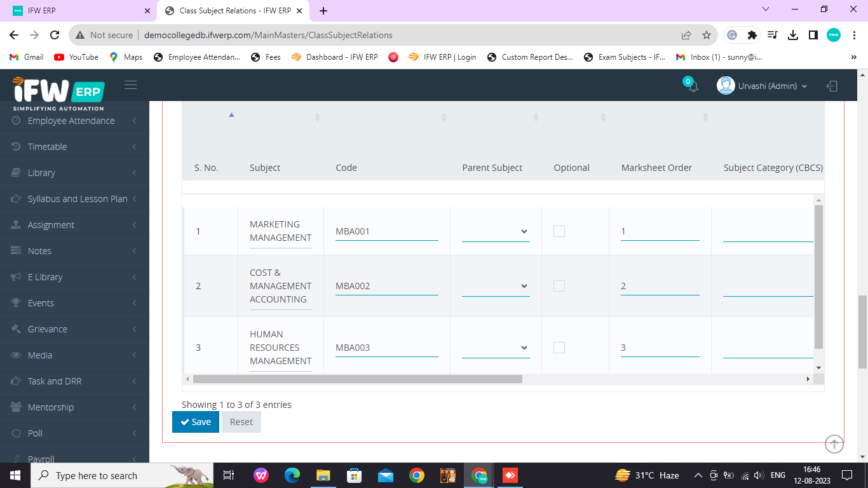The image size is (868, 488).
Task: Click the Windows Start button
Action: pyautogui.click(x=15, y=475)
